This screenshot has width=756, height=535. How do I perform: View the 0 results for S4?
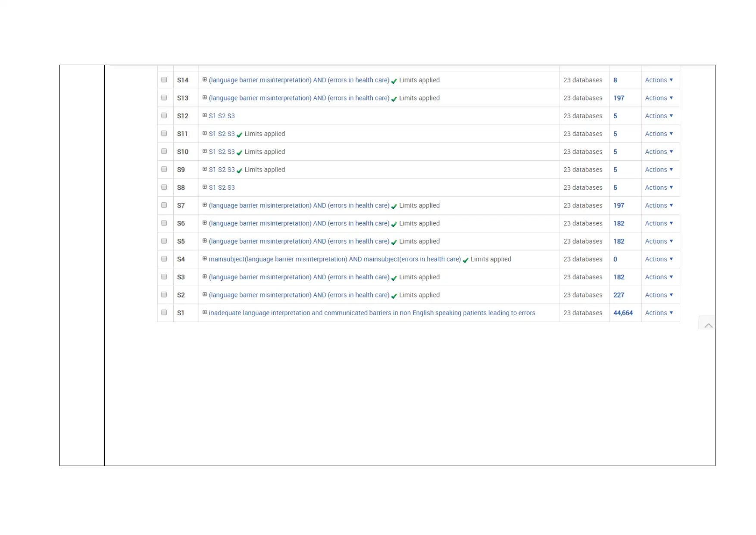pos(615,259)
